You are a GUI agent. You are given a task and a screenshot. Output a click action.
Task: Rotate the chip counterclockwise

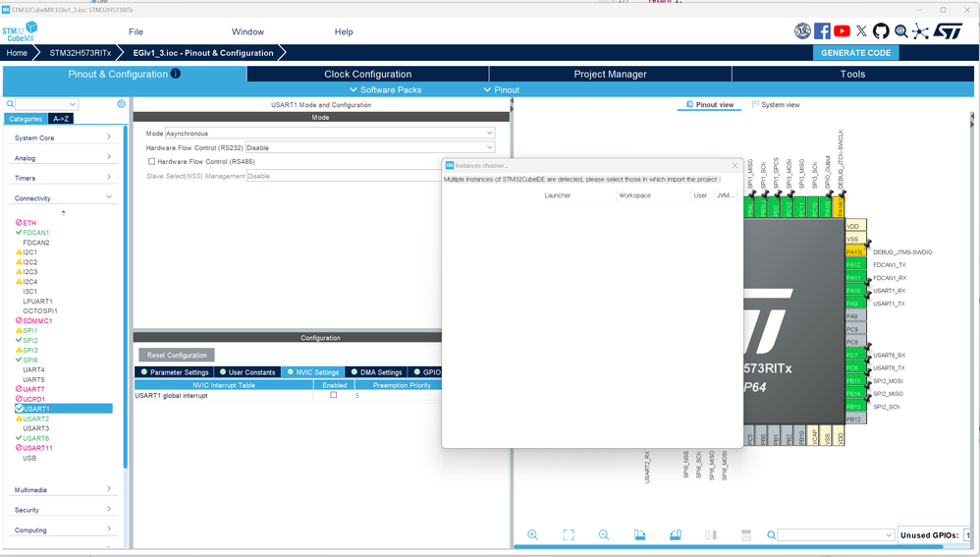pos(675,535)
